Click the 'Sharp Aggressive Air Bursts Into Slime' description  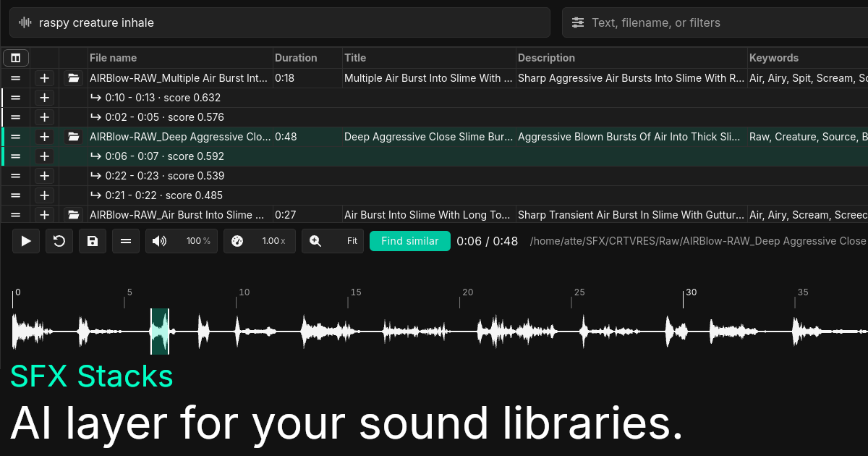click(x=631, y=78)
